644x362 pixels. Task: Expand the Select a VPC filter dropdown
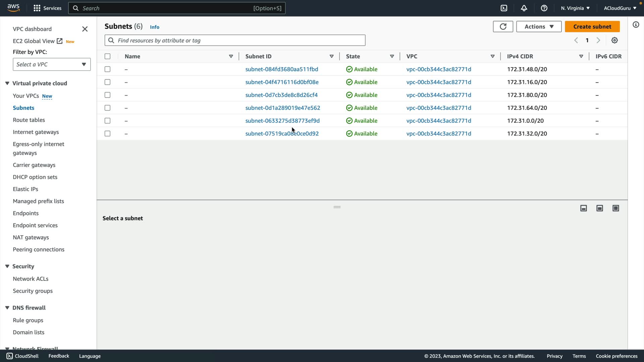pyautogui.click(x=52, y=64)
